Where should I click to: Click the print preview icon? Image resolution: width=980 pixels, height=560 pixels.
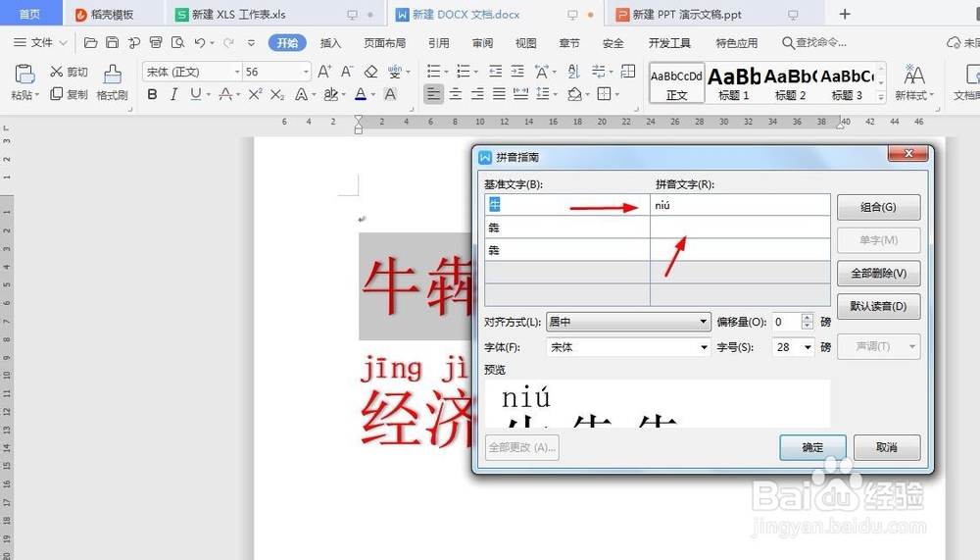click(x=177, y=42)
